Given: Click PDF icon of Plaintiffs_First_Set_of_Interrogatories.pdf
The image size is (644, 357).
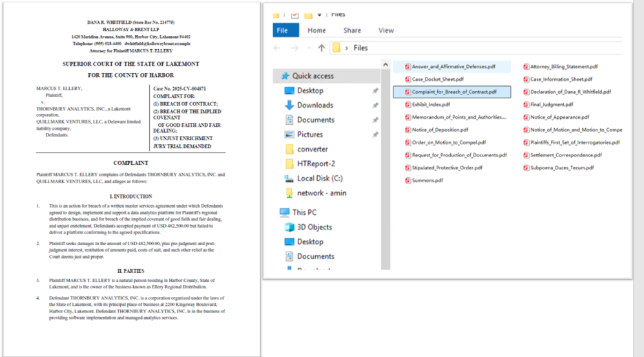Looking at the screenshot, I should 526,142.
